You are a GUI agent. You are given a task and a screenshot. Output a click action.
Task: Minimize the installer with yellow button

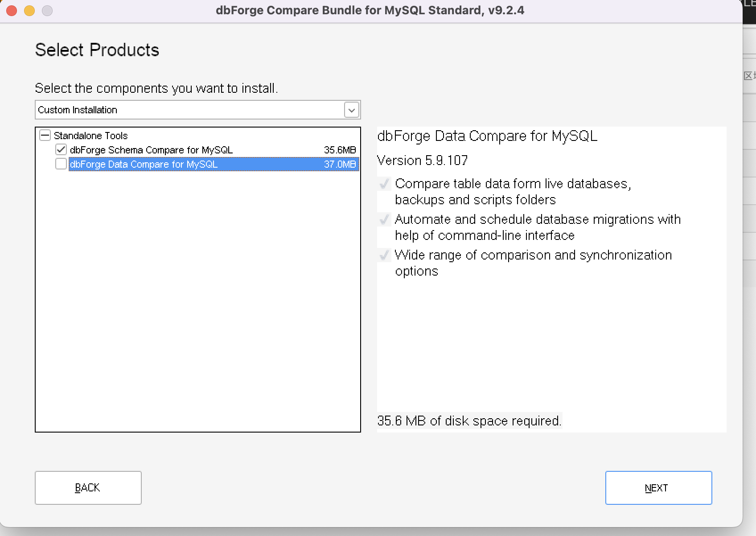point(29,10)
